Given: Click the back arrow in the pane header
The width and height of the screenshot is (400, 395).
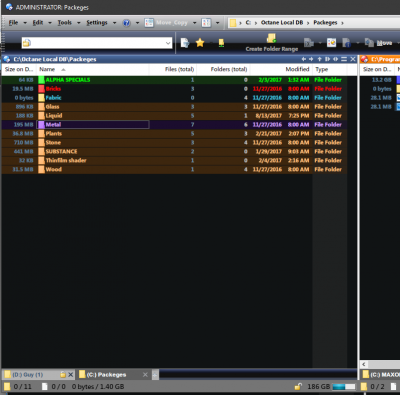Looking at the screenshot, I should click(304, 59).
